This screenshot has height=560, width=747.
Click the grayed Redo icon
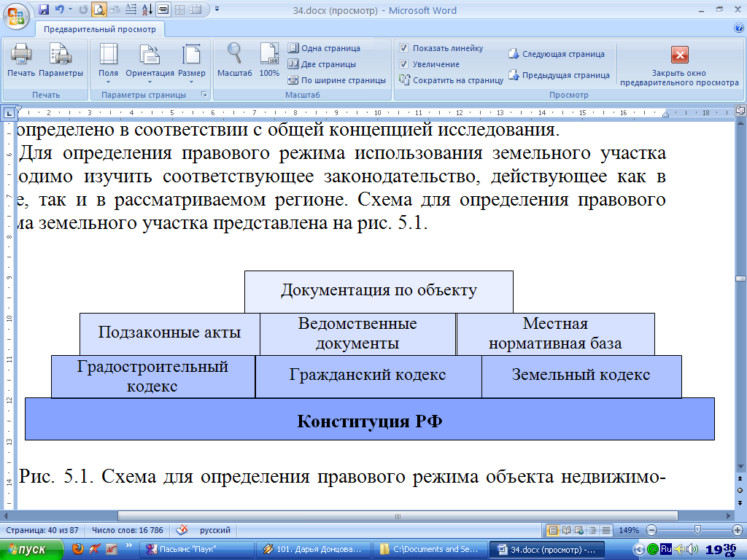pyautogui.click(x=83, y=9)
